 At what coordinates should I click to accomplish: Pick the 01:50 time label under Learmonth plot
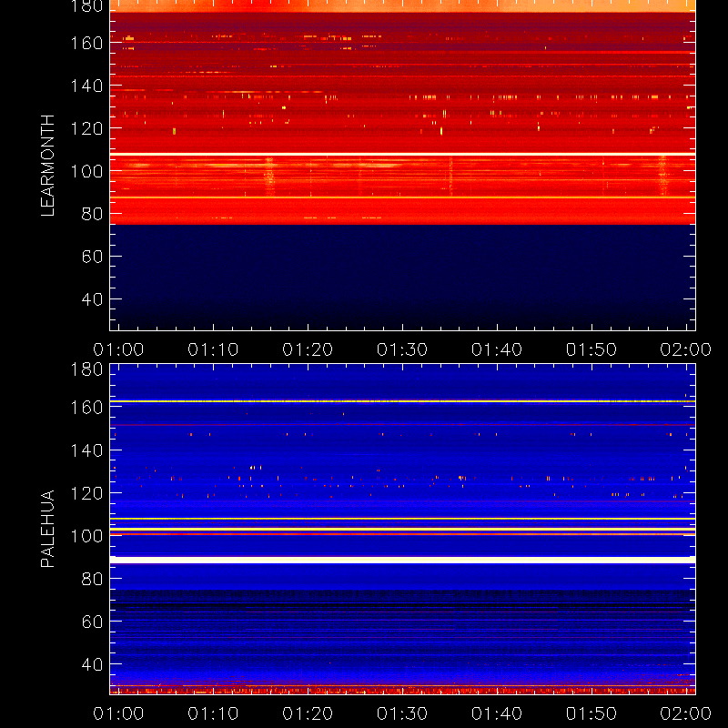pyautogui.click(x=591, y=349)
